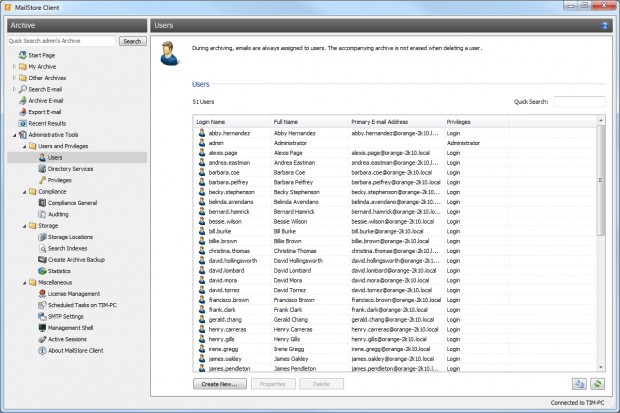This screenshot has width=620, height=413.
Task: Click the Search button in Archive panel
Action: point(132,41)
